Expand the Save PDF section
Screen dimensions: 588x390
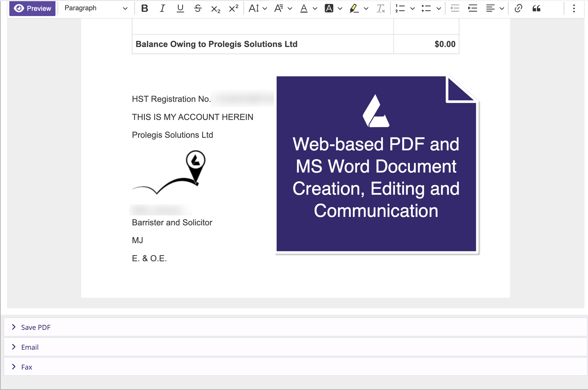tap(36, 327)
